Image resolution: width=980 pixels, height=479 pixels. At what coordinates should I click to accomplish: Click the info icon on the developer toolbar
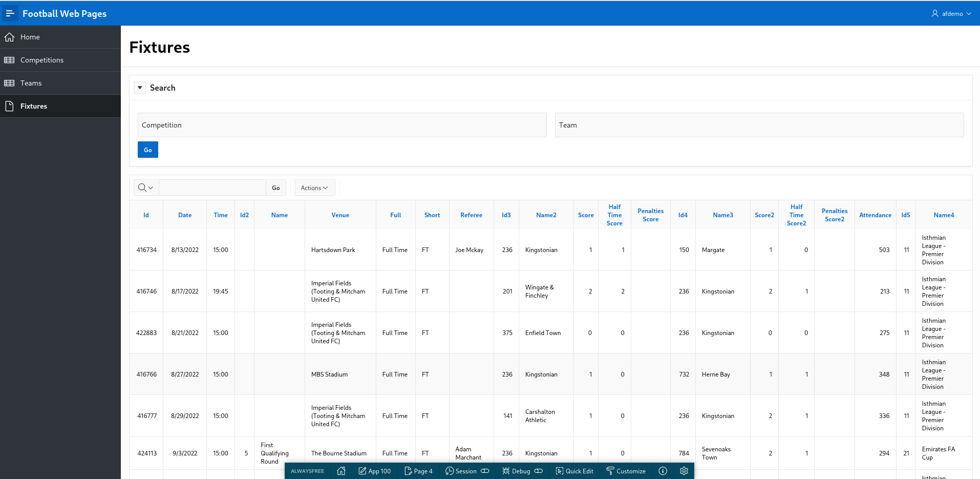663,471
